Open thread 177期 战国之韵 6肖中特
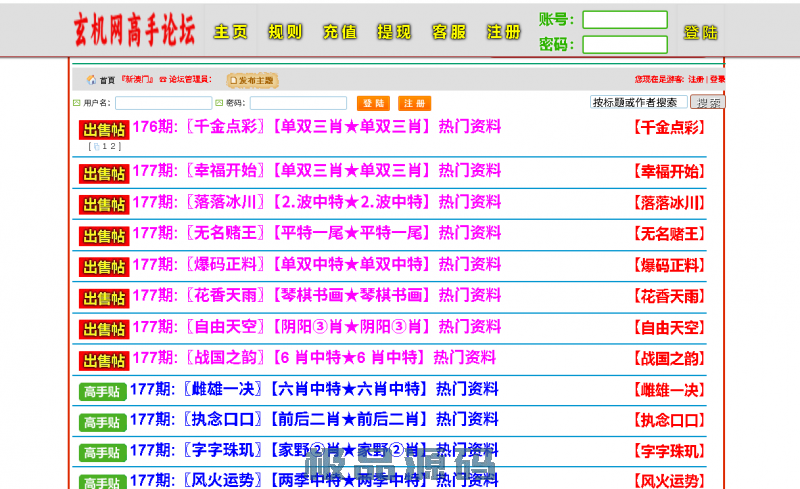The image size is (800, 489). tap(314, 357)
